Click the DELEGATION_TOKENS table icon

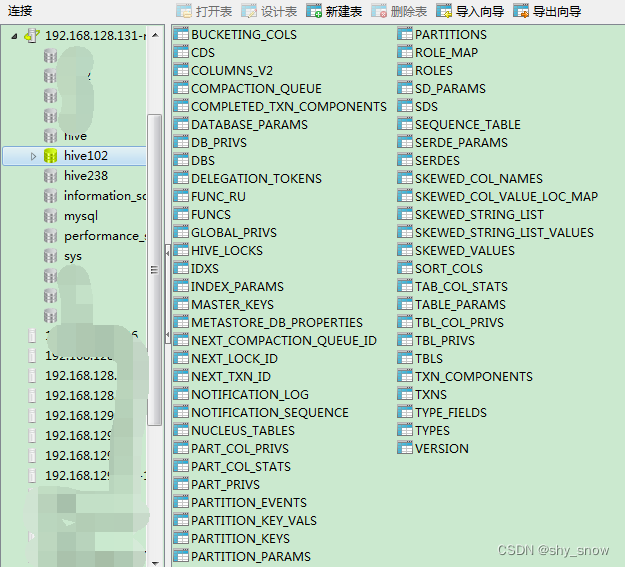coord(181,178)
